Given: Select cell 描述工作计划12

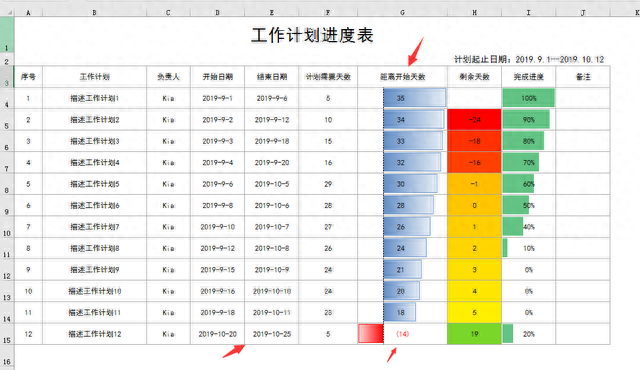Looking at the screenshot, I should 94,334.
